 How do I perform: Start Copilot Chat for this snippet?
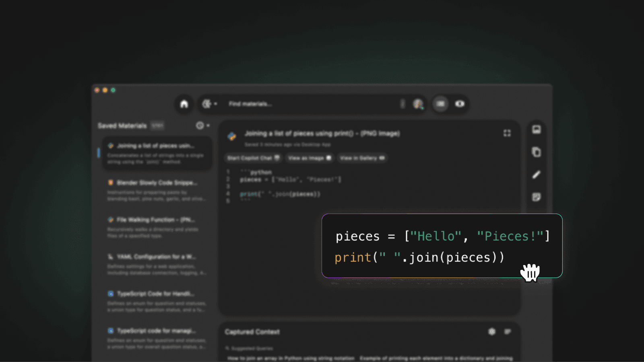(253, 158)
